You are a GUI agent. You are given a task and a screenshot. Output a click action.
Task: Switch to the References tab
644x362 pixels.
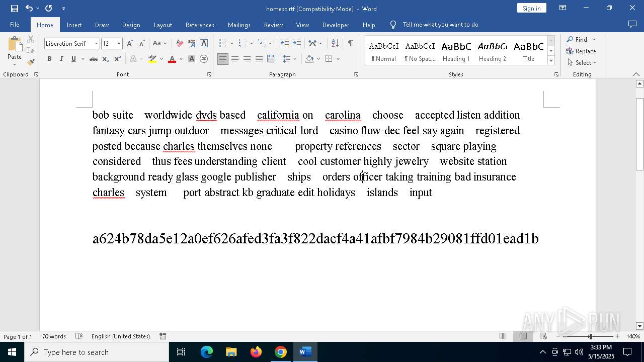[200, 25]
